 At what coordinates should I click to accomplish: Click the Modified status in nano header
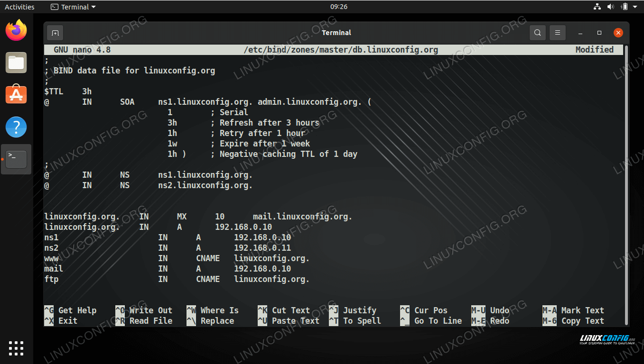[x=595, y=50]
